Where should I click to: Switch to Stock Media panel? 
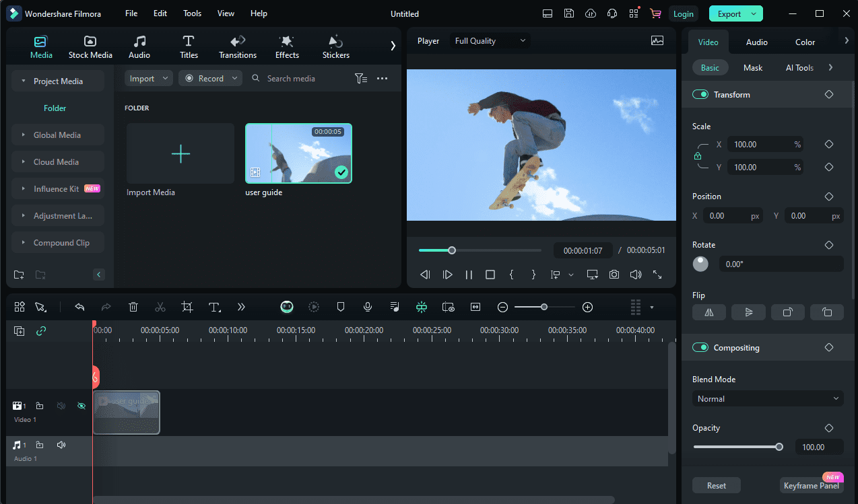90,46
